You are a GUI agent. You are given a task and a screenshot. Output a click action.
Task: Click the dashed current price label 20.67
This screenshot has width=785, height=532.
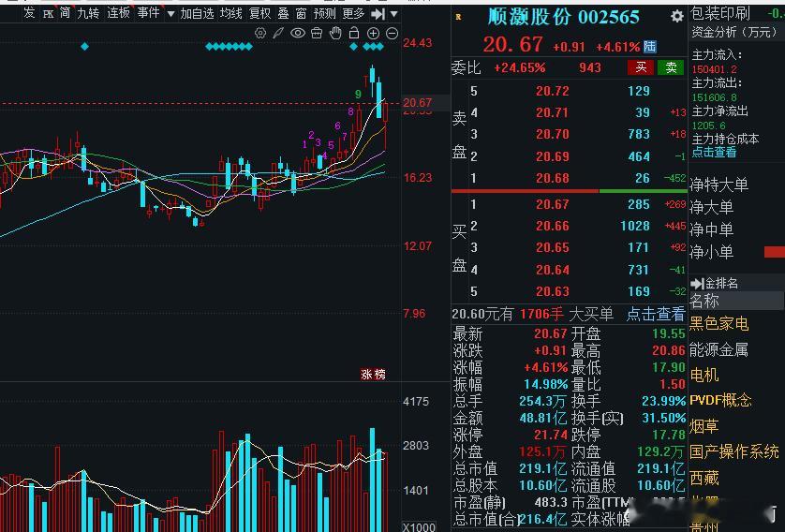[417, 103]
